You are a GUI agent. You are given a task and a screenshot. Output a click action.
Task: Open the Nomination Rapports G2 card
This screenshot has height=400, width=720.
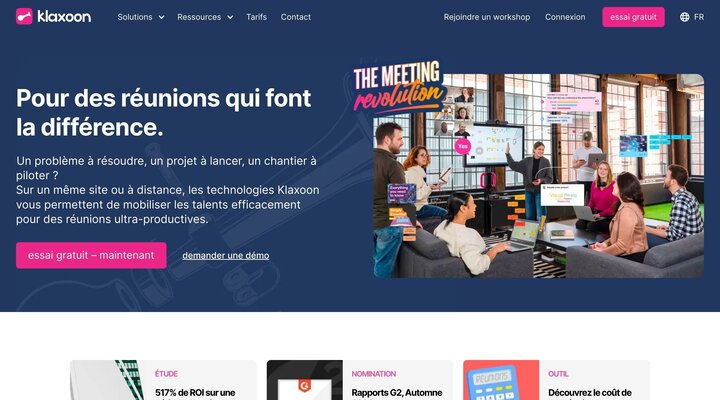point(360,380)
